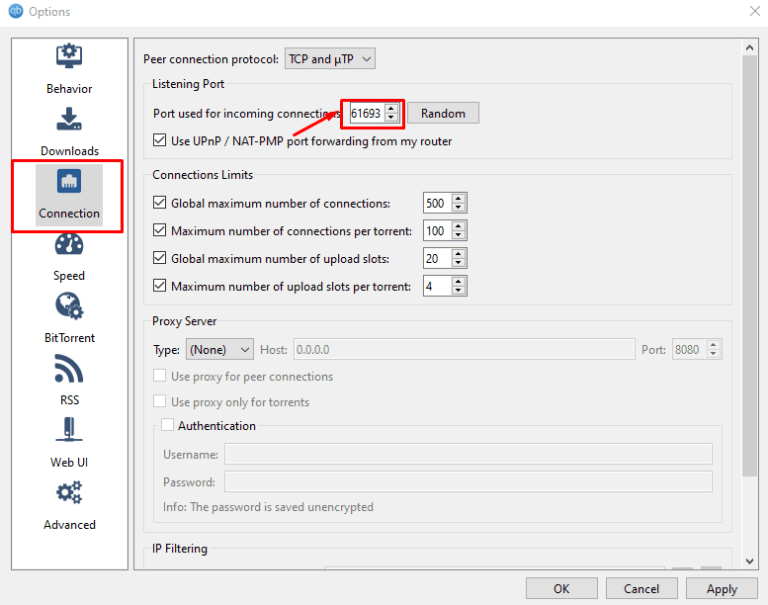Viewport: 768px width, 605px height.
Task: Click the proxy Port 8080 field
Action: point(690,349)
